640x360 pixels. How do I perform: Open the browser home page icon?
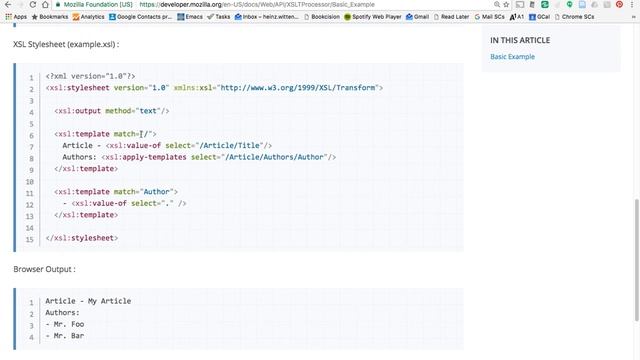pyautogui.click(x=45, y=4)
